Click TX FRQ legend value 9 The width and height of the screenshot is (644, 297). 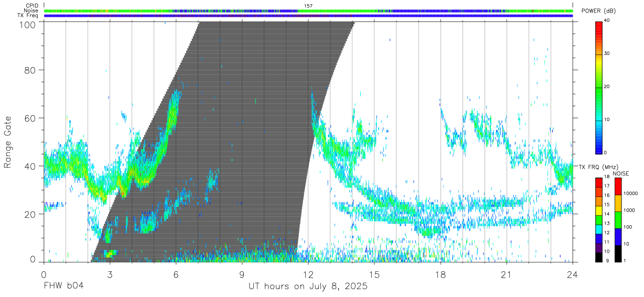point(607,261)
